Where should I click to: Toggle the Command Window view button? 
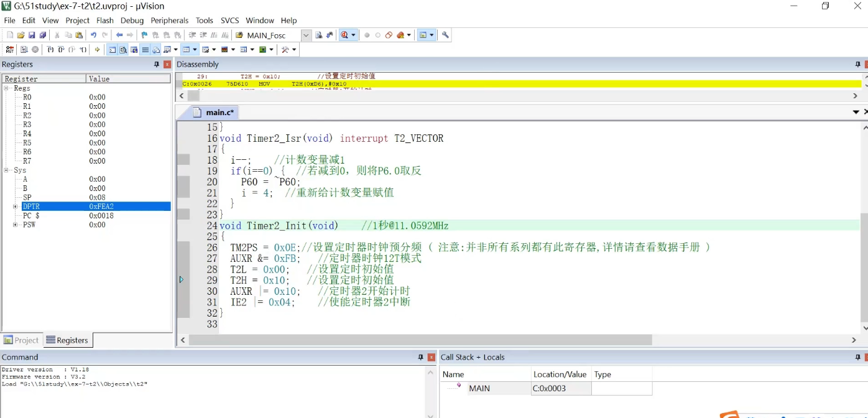[113, 50]
